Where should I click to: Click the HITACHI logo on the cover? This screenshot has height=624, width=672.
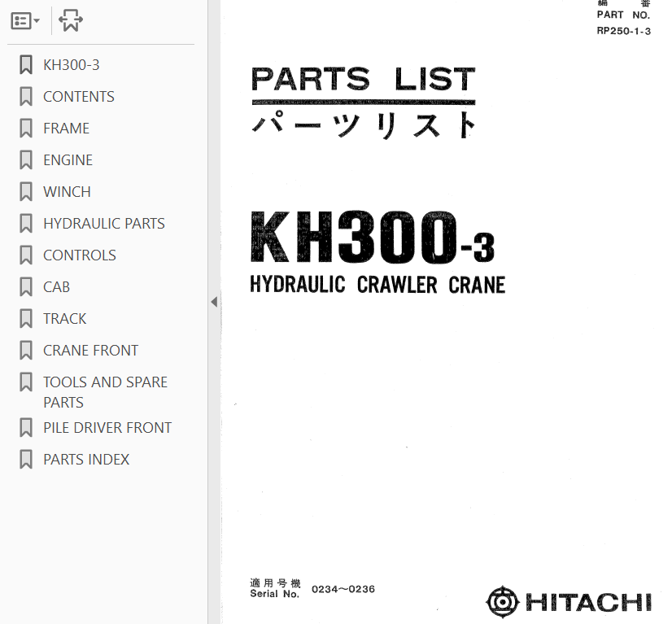(x=569, y=602)
